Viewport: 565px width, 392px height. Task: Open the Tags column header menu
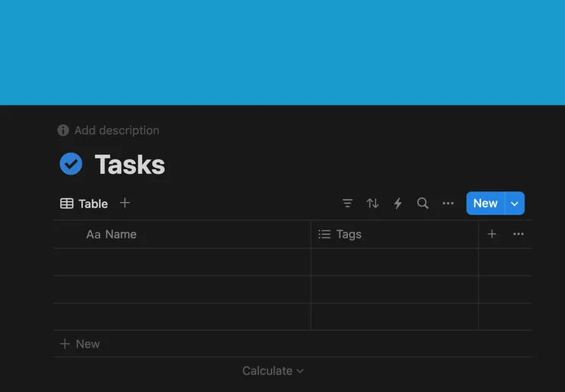coord(348,234)
